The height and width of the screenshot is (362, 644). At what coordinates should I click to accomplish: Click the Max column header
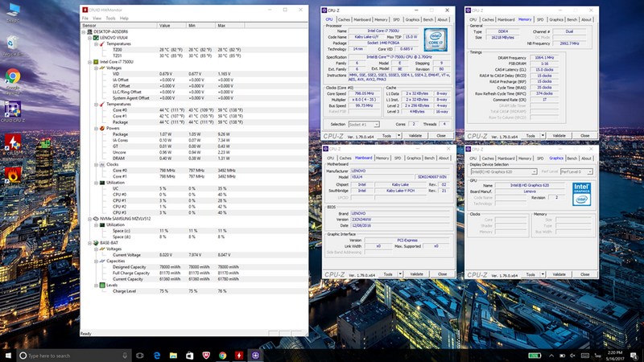(x=229, y=26)
